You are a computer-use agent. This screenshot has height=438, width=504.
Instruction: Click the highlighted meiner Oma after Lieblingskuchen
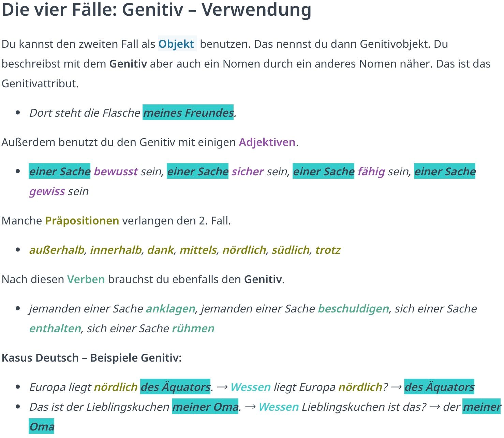[205, 407]
